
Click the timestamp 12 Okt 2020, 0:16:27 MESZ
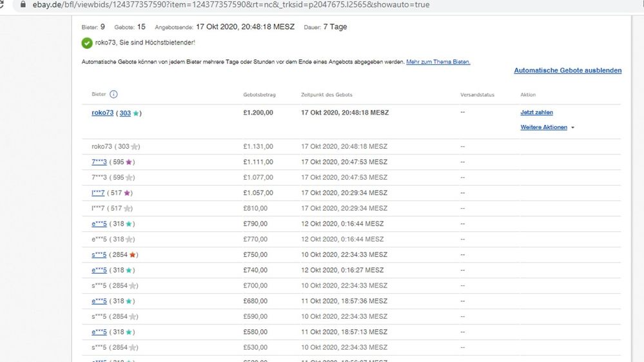[342, 270]
